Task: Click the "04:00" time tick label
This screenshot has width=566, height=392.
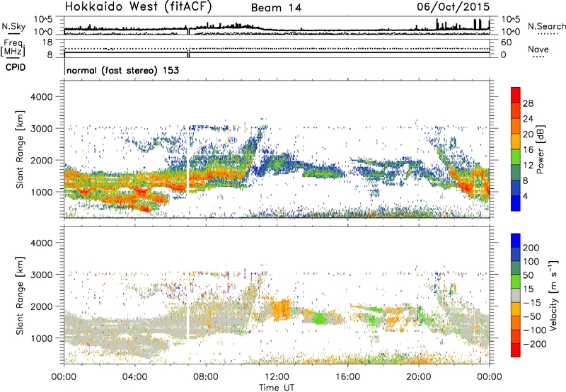Action: (135, 377)
